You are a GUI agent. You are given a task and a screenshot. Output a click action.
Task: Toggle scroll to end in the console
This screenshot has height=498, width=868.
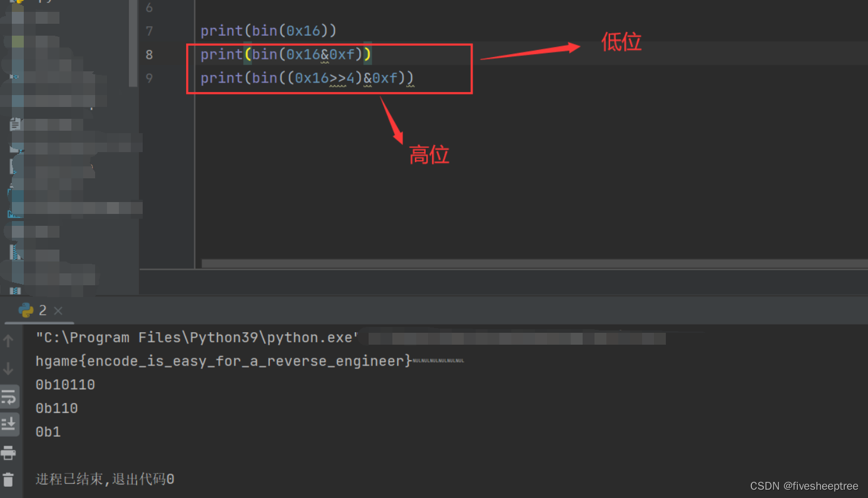pos(10,424)
